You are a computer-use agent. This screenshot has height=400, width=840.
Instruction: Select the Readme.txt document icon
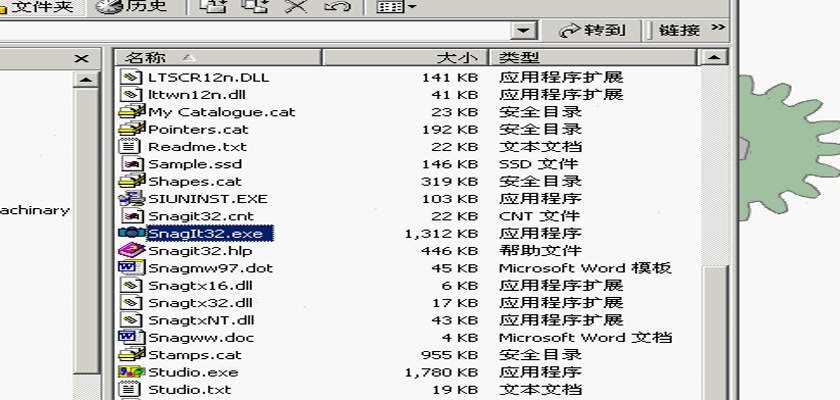click(129, 146)
